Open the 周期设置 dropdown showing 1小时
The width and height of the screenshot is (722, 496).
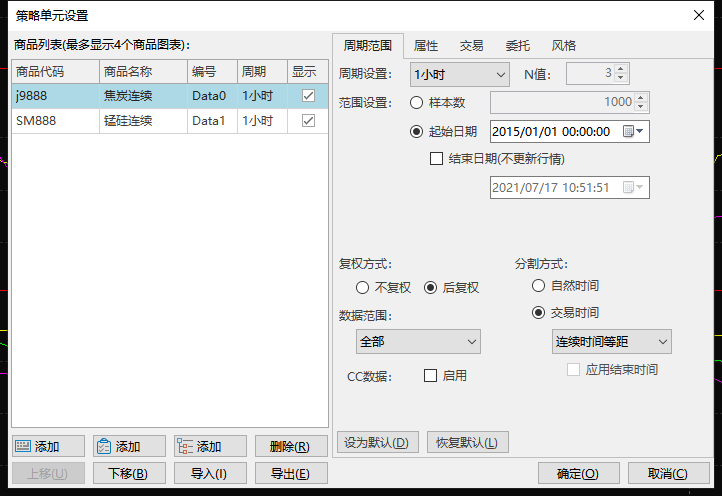460,74
